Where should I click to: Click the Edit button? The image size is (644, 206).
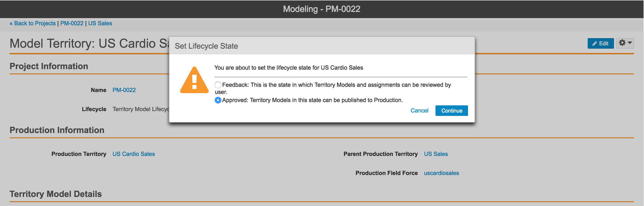click(x=601, y=43)
